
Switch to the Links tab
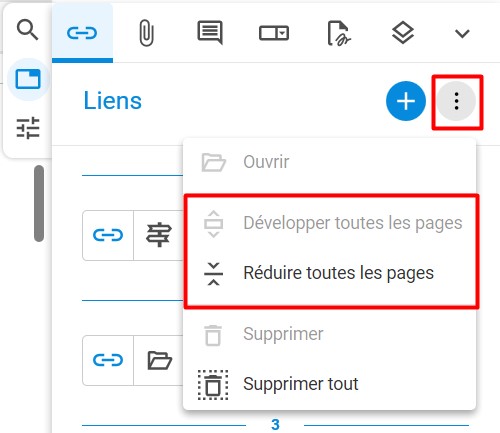[82, 33]
